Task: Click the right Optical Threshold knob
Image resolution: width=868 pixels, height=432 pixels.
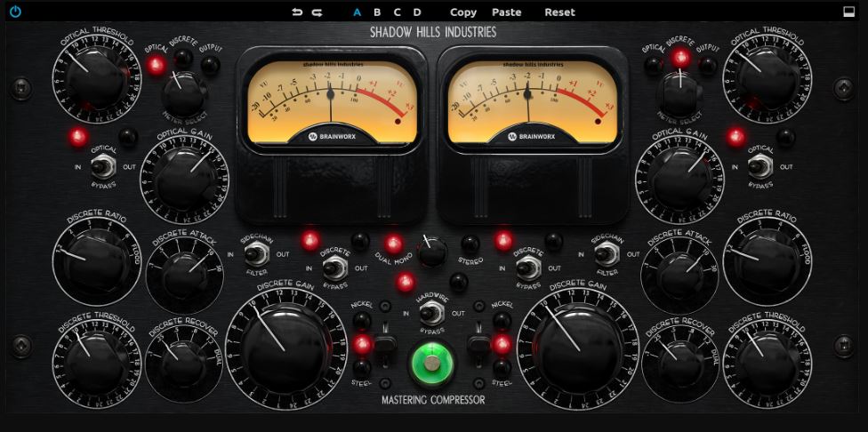Action: 768,77
